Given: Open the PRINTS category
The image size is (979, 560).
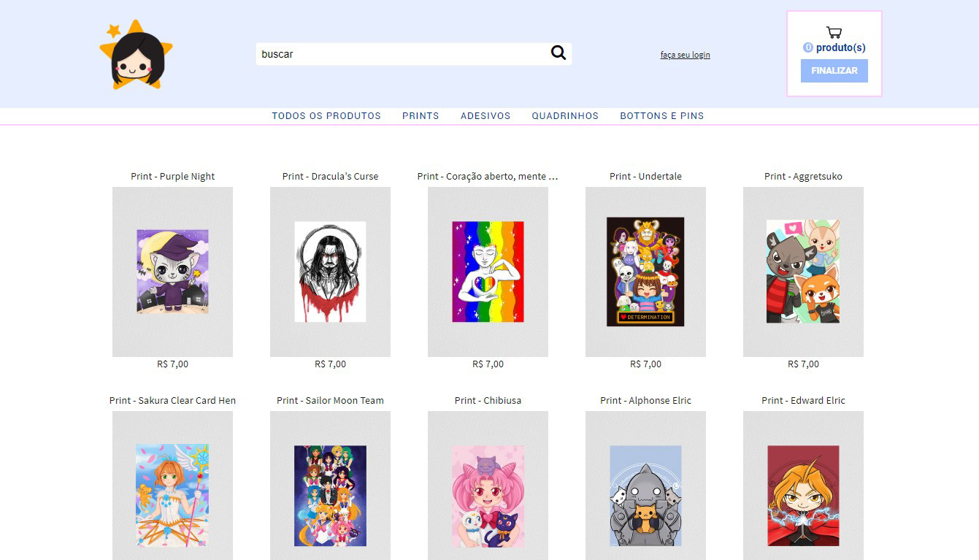Looking at the screenshot, I should pos(421,115).
